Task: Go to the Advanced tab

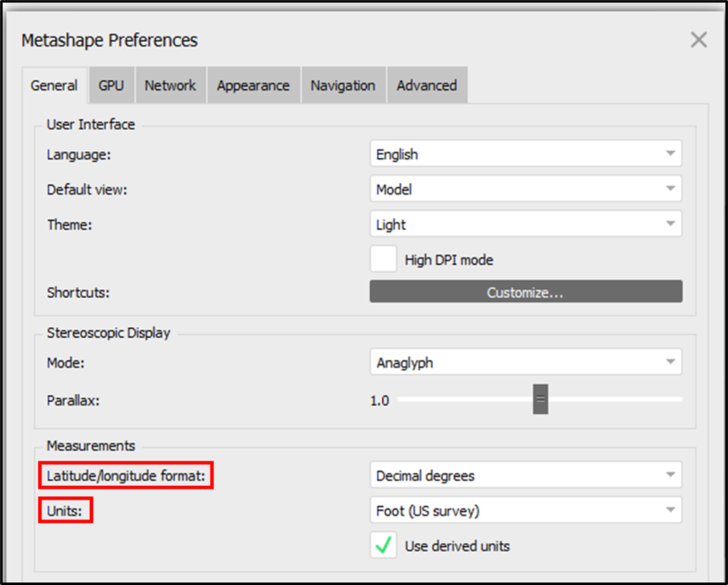Action: click(427, 85)
